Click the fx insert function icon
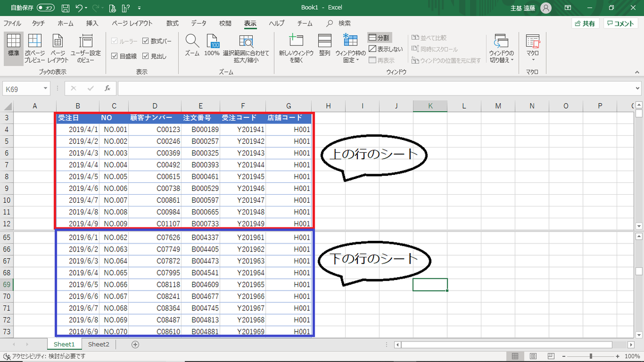This screenshot has height=362, width=644. point(107,88)
